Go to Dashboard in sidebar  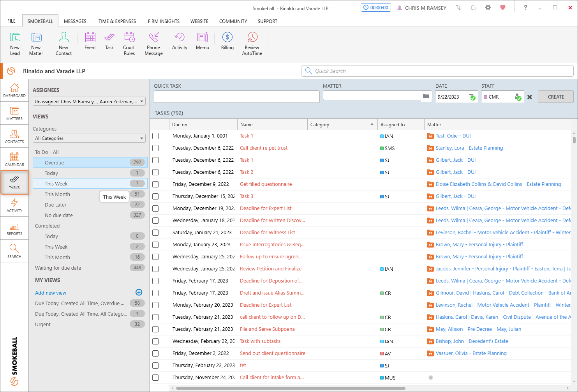[x=14, y=90]
